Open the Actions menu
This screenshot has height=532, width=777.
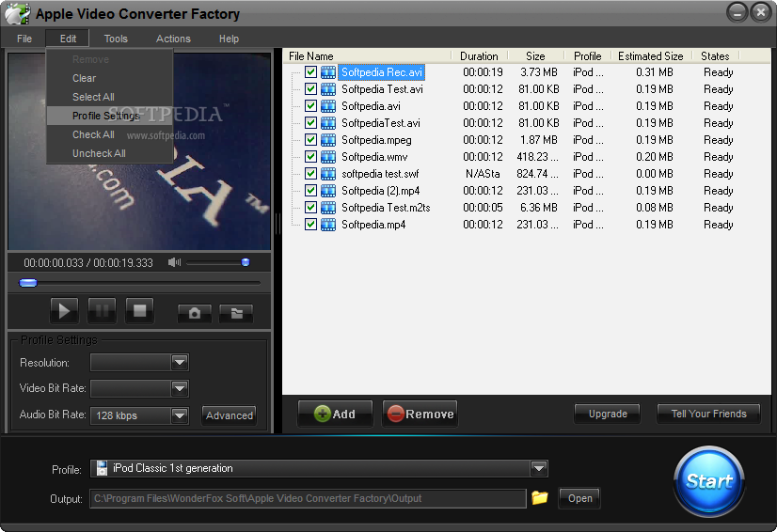pos(173,39)
